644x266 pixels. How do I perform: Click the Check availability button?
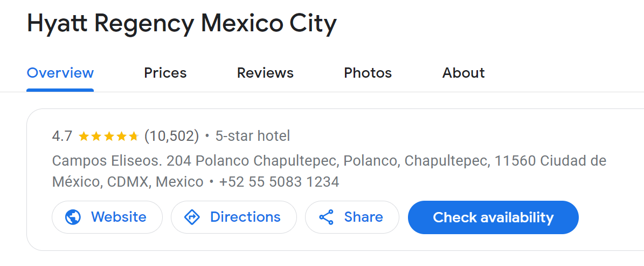pyautogui.click(x=493, y=217)
